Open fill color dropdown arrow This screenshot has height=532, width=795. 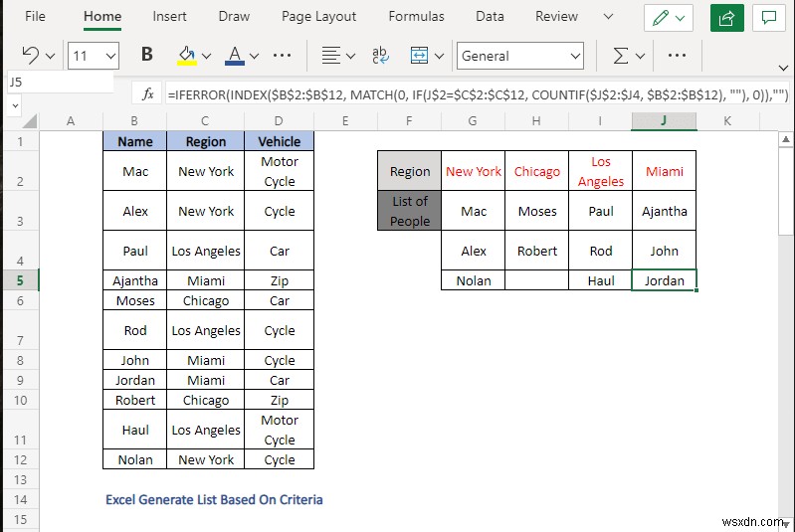[x=206, y=56]
